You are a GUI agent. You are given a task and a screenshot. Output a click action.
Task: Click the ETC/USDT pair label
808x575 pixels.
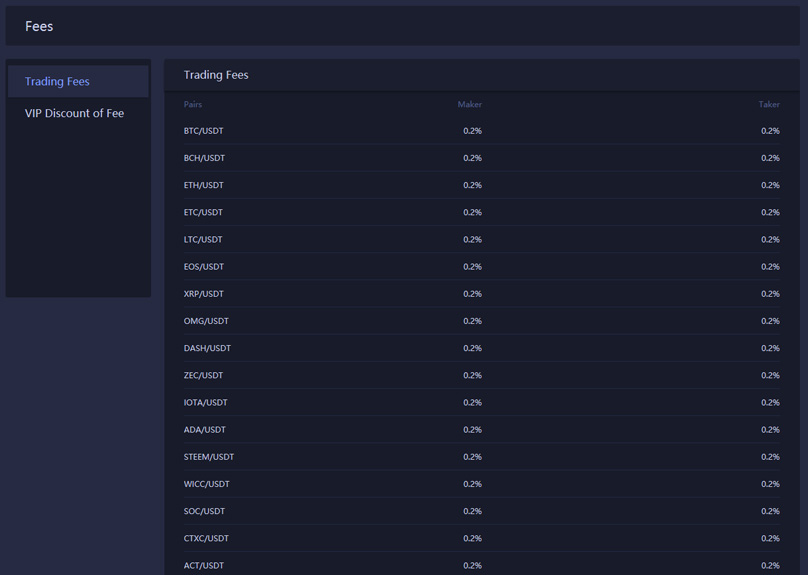coord(203,212)
